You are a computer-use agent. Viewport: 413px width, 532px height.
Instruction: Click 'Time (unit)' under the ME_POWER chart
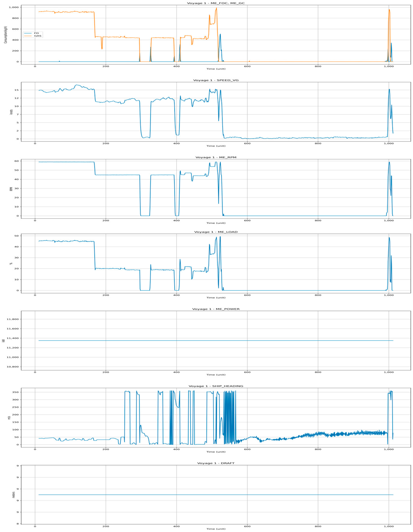tap(216, 375)
